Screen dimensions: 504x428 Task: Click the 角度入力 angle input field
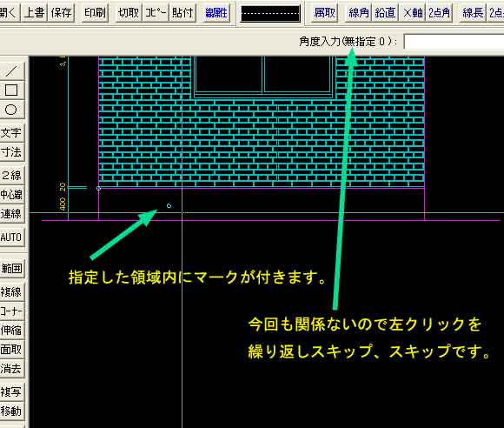(x=454, y=42)
